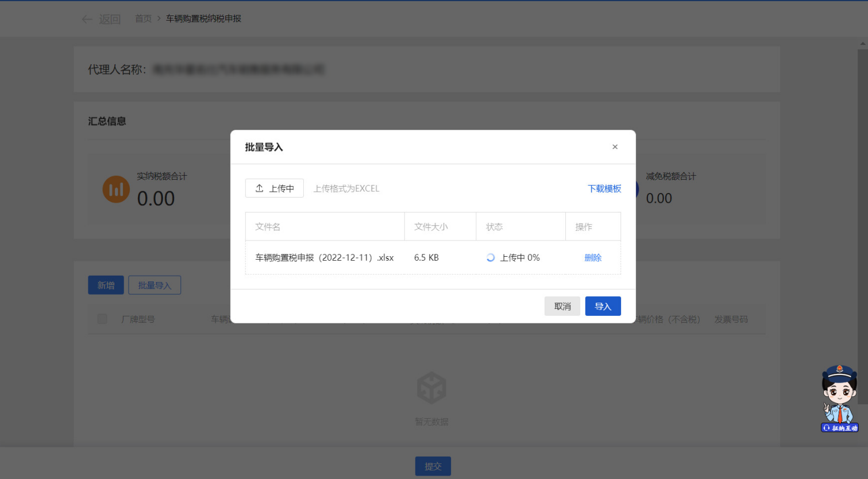Submit the form with 提交
This screenshot has height=479, width=868.
click(433, 466)
